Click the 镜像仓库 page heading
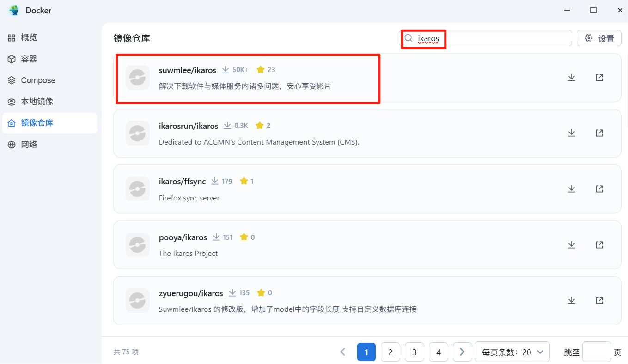The height and width of the screenshot is (364, 628). (132, 38)
